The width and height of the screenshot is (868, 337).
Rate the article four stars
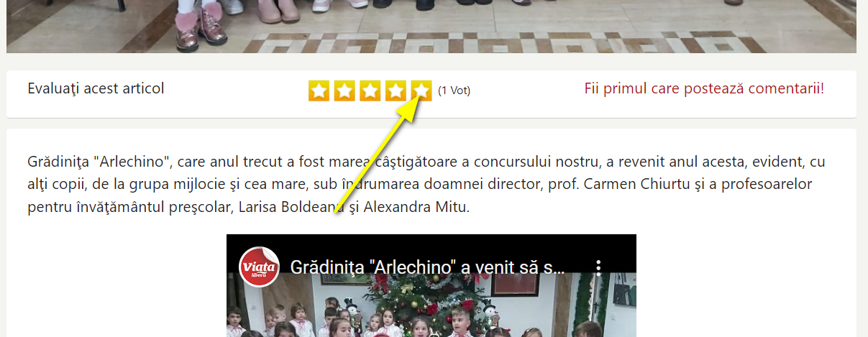click(396, 91)
